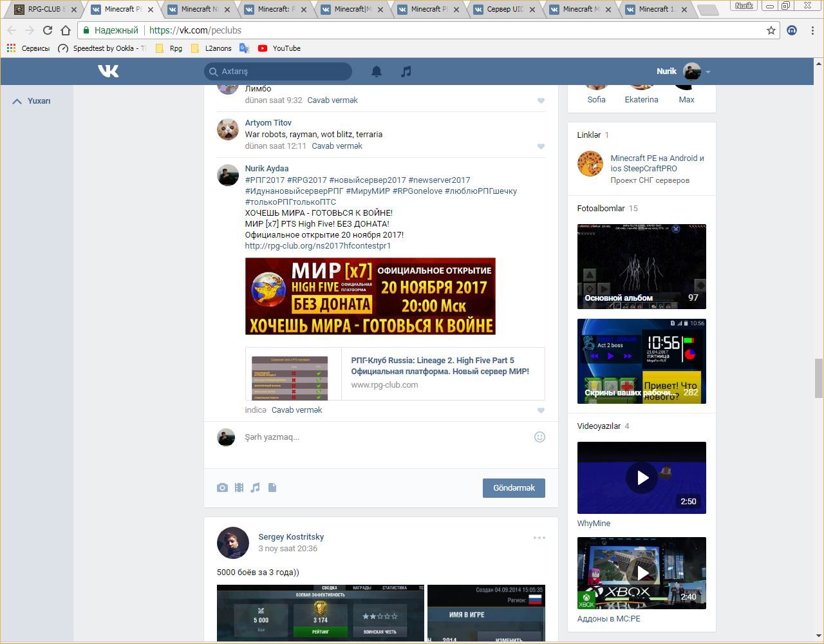Go back to the previous page
This screenshot has height=644, width=824.
click(x=11, y=30)
